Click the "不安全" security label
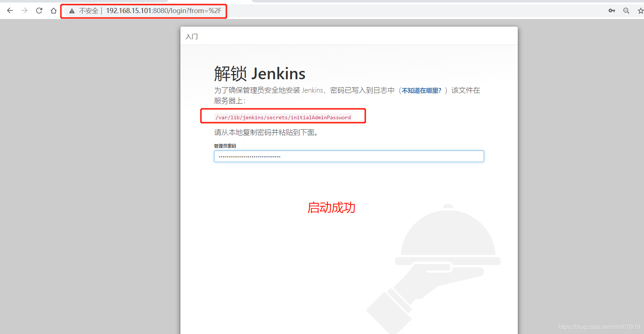Screen dimensions: 644x334 point(89,11)
